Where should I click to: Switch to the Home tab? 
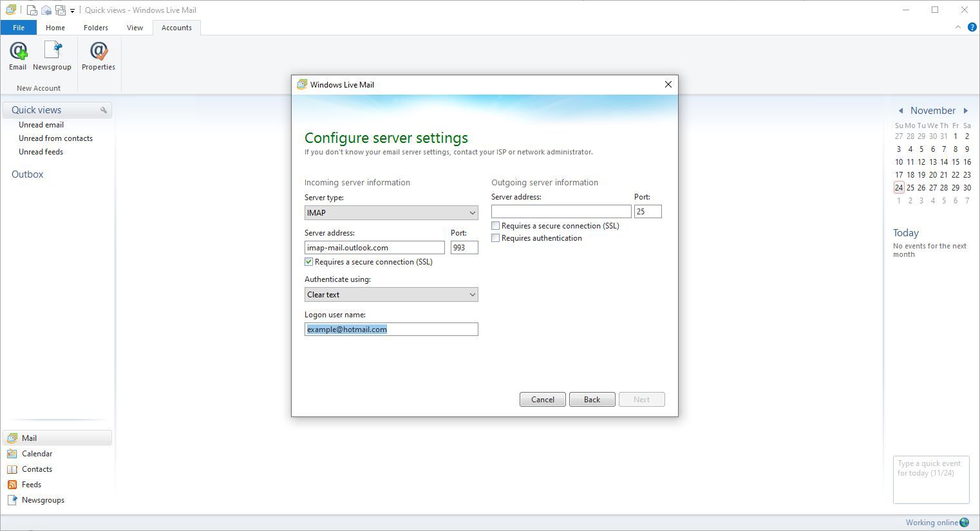point(55,28)
